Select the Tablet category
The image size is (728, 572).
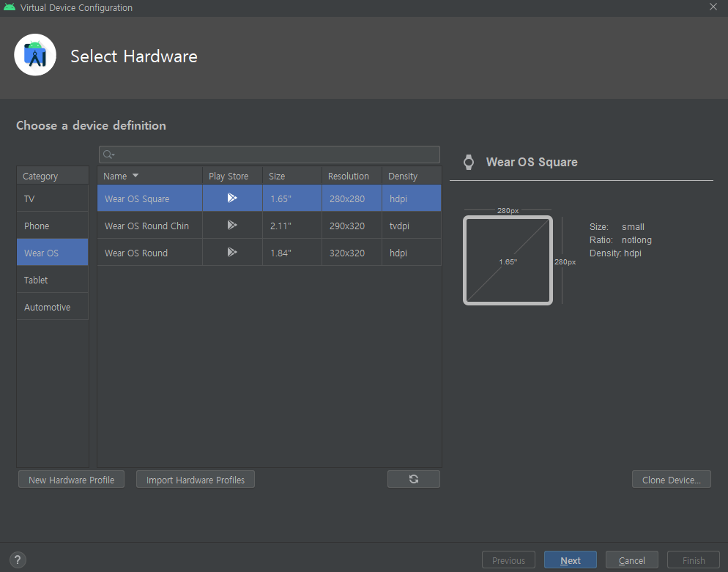coord(53,280)
